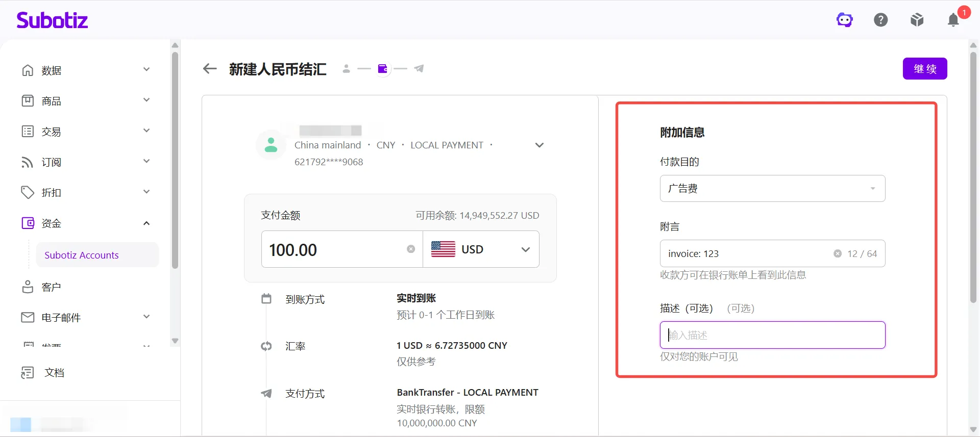Expand the 订阅 menu chevron
The image size is (980, 437).
[x=146, y=161]
